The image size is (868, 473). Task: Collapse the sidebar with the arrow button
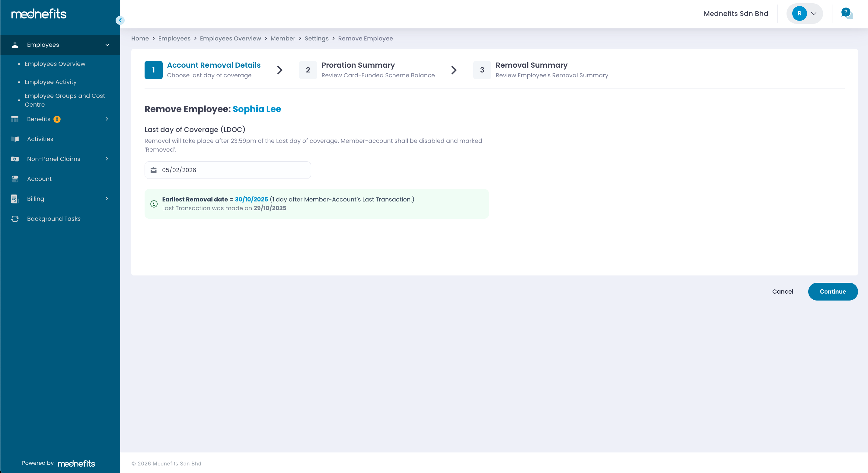[120, 20]
